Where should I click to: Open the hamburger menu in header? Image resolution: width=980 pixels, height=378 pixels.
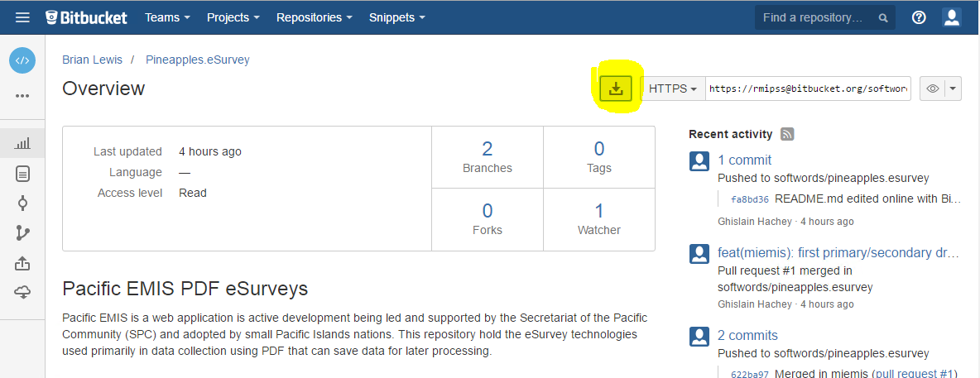22,17
